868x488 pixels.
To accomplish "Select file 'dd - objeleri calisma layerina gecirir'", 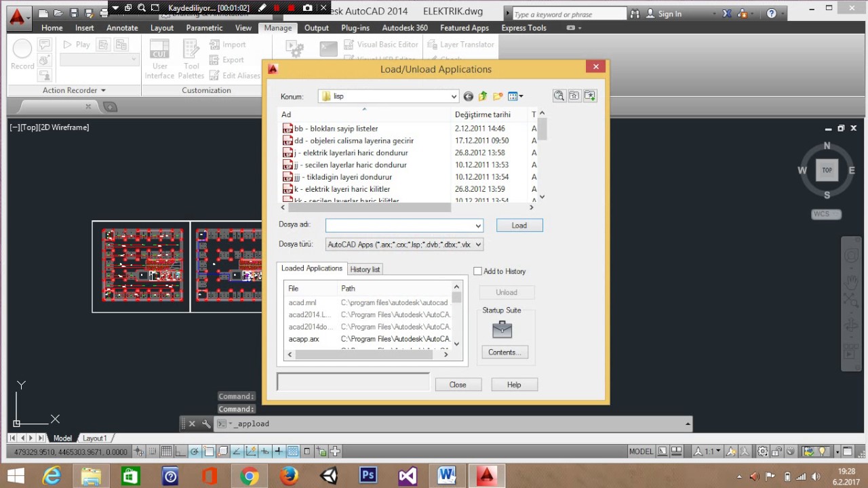I will [x=353, y=140].
